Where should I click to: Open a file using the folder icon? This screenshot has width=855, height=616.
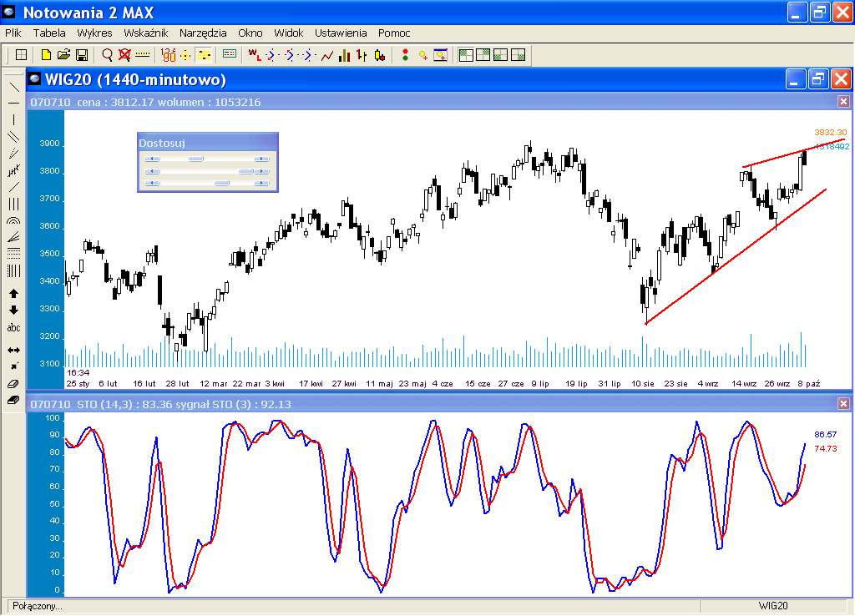click(x=63, y=55)
